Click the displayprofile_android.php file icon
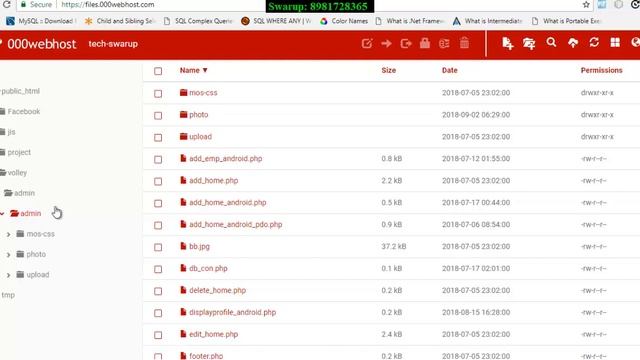The image size is (640, 360). [183, 312]
